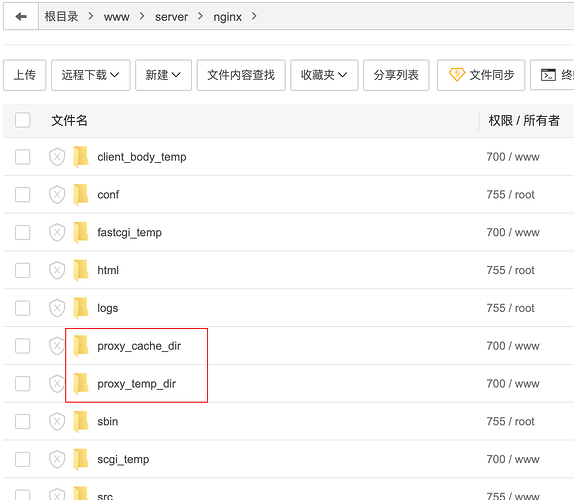Viewport: 574px width, 500px height.
Task: Click the 上传 button
Action: click(25, 75)
